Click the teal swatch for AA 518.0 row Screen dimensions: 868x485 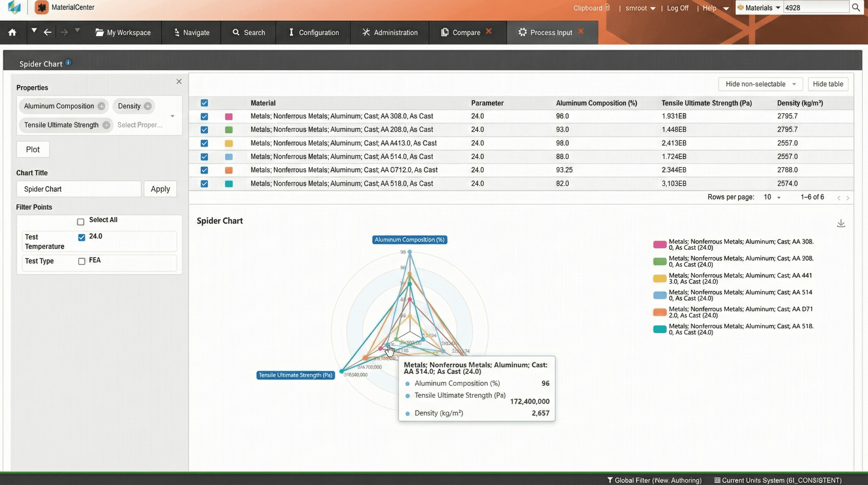229,184
